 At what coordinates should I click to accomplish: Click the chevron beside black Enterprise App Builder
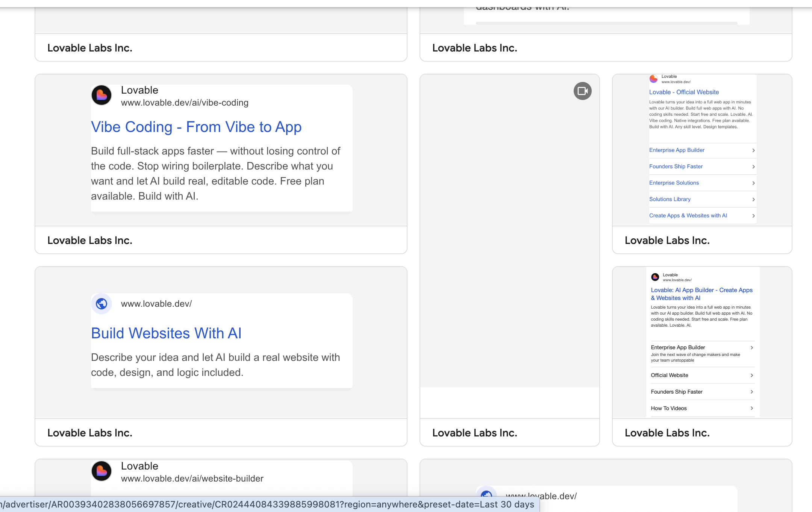(752, 348)
